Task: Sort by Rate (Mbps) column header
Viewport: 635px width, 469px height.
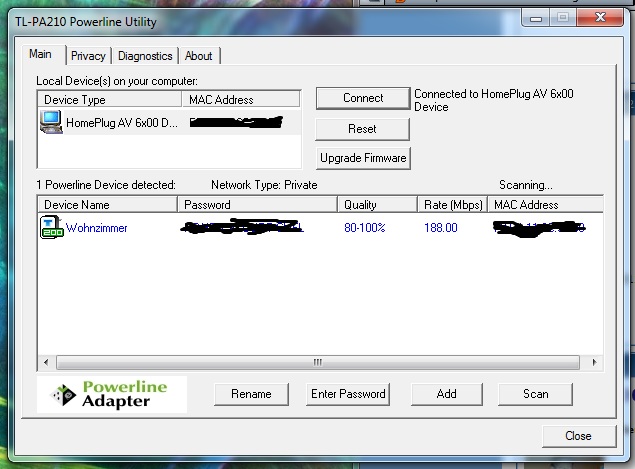Action: pyautogui.click(x=452, y=205)
